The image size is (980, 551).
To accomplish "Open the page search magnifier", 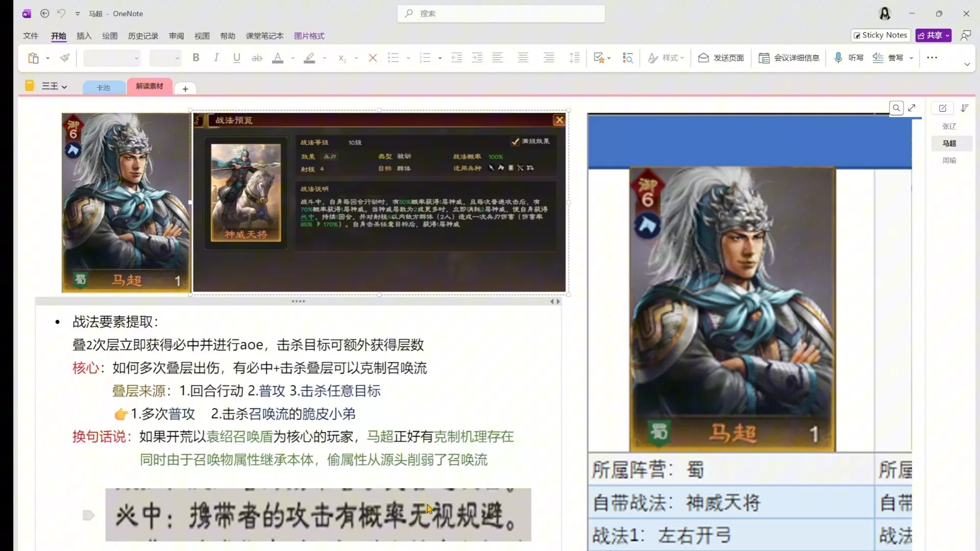I will tap(896, 108).
